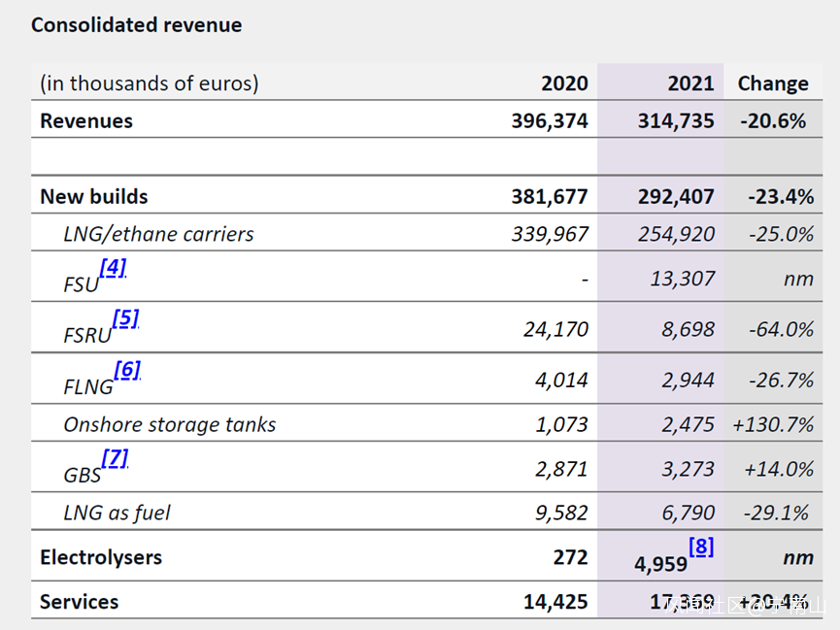Click the Change column header
This screenshot has height=630, width=840.
click(772, 83)
